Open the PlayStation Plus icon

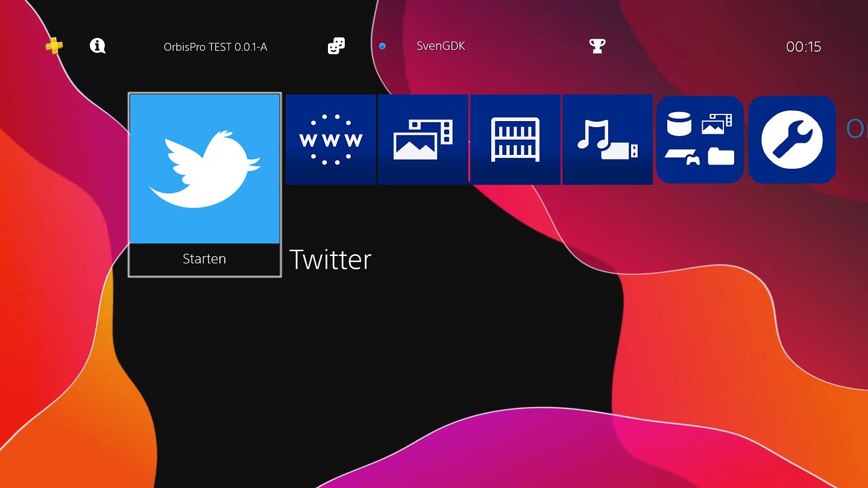pyautogui.click(x=54, y=46)
